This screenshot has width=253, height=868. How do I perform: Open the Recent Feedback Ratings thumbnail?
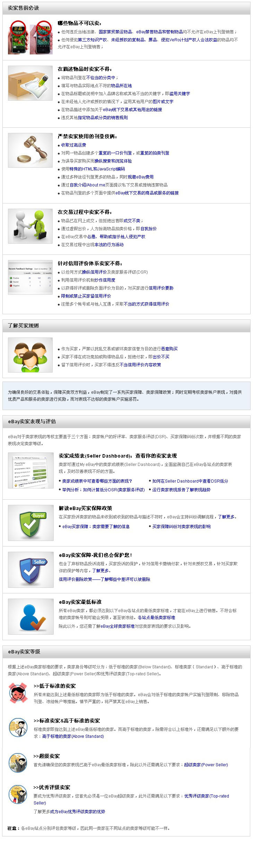[x=30, y=277]
